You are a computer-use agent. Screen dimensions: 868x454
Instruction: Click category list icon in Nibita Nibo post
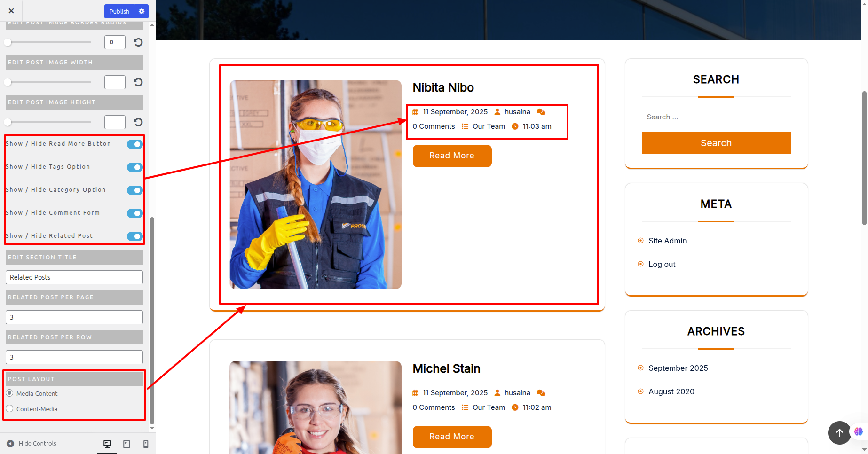(465, 126)
